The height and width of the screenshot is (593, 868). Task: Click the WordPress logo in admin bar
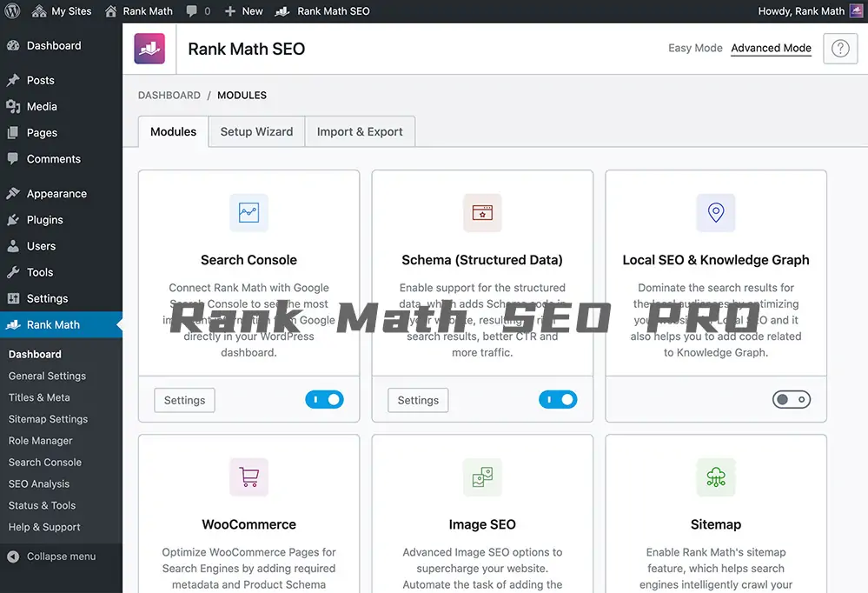(x=12, y=11)
